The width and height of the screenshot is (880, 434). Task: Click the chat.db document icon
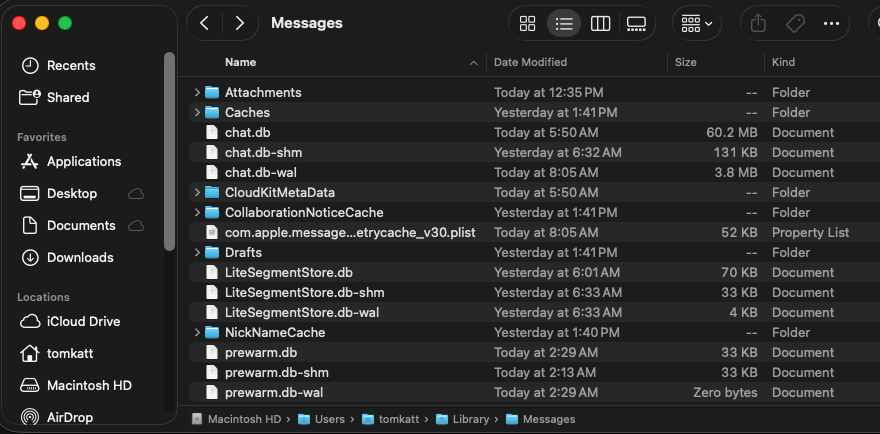tap(212, 133)
